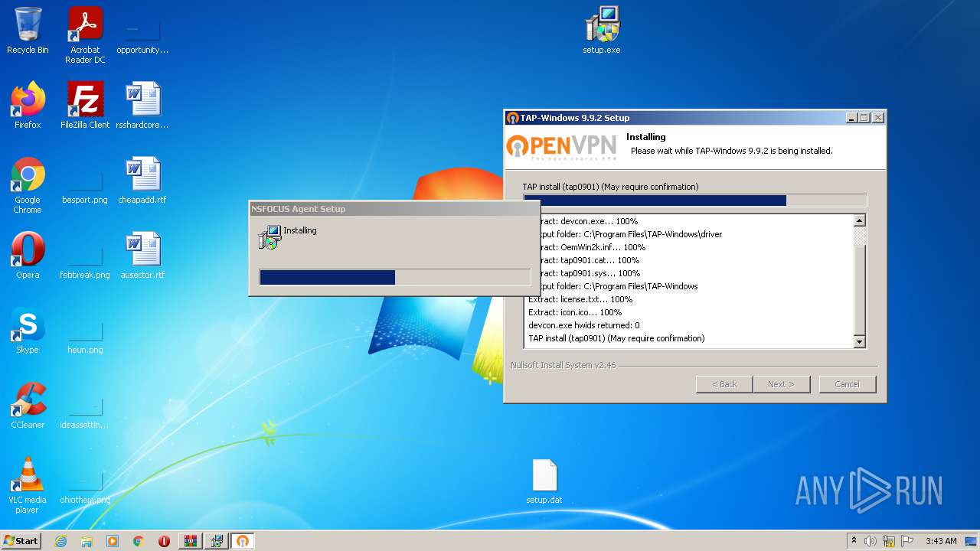Select ideassettin file icon

pos(85,410)
